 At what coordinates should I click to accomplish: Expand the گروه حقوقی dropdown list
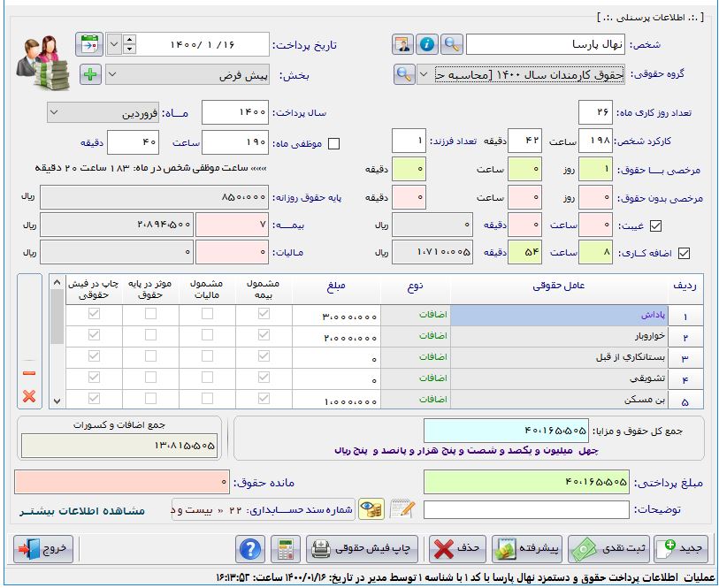425,75
